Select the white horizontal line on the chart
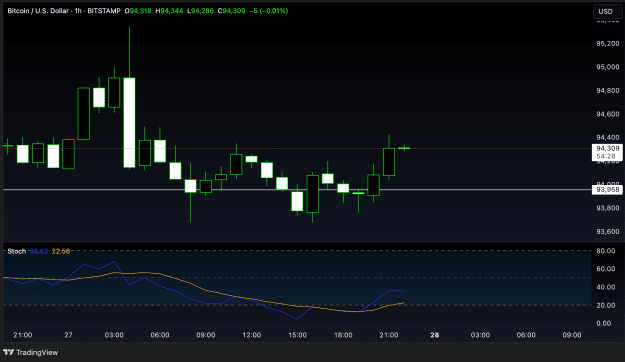The image size is (625, 362). click(297, 190)
